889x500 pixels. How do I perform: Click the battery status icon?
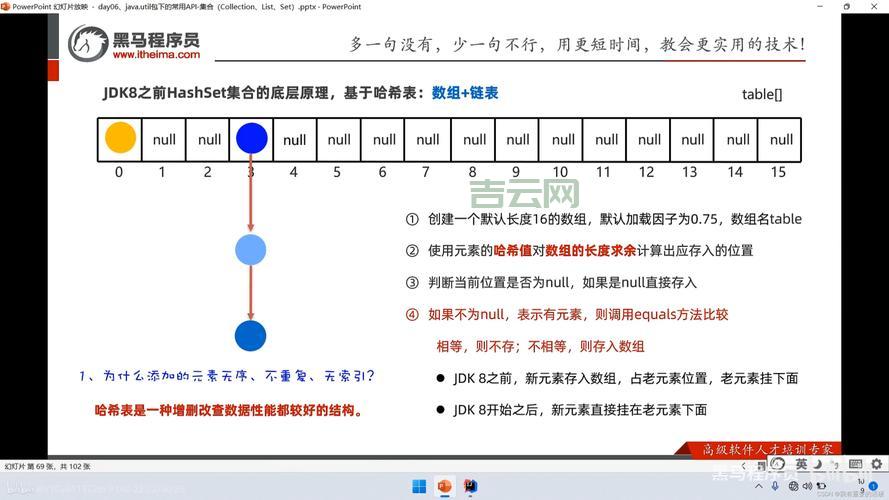tap(821, 486)
